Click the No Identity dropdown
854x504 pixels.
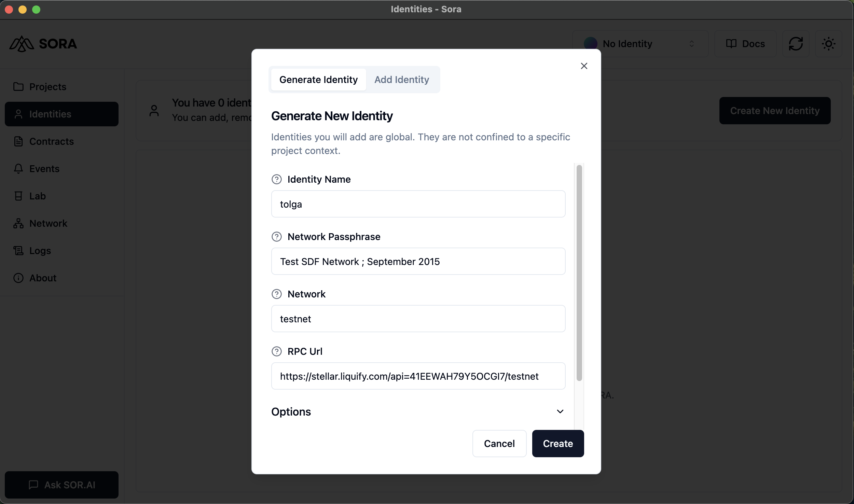point(640,43)
